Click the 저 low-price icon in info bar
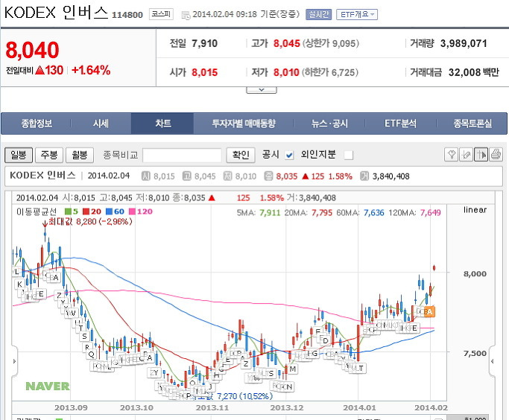The image size is (509, 420). tap(228, 176)
